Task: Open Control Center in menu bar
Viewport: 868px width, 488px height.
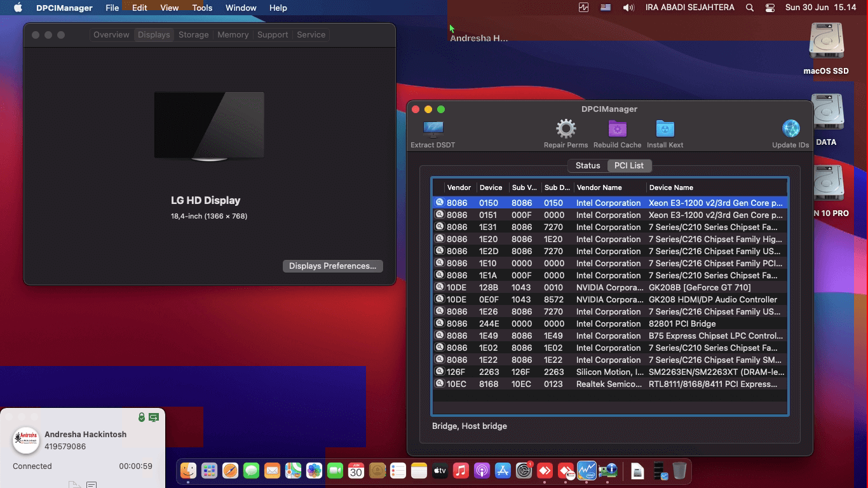Action: click(770, 8)
